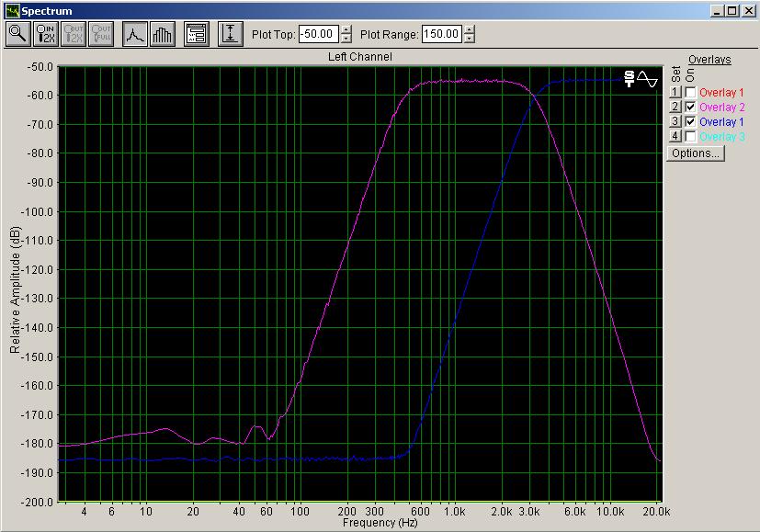This screenshot has width=760, height=532.
Task: Click the Plot Range: label
Action: (390, 34)
